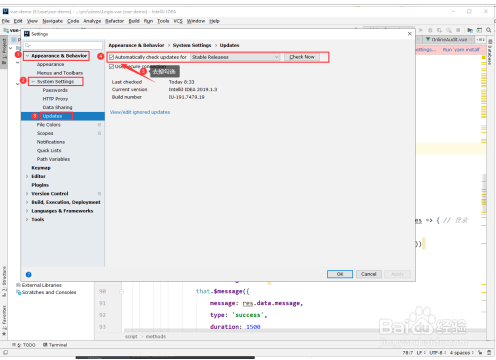Select Appearance settings page
The image size is (496, 360).
[50, 64]
